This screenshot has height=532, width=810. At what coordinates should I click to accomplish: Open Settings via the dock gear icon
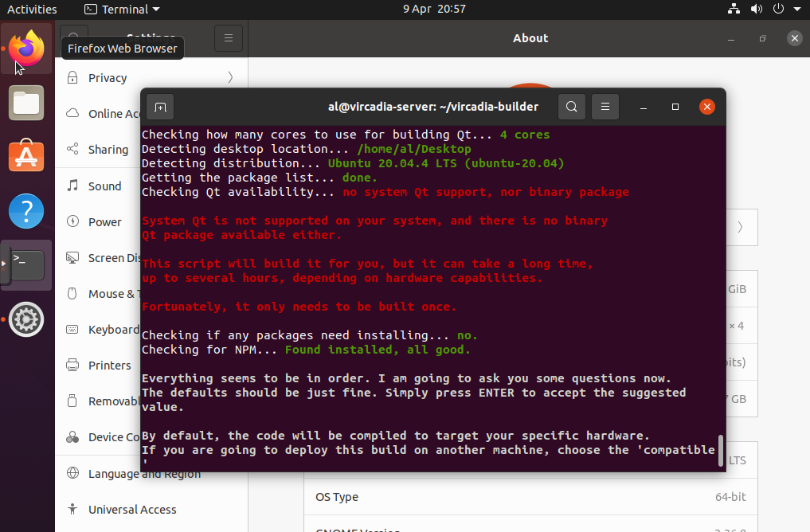(25, 319)
